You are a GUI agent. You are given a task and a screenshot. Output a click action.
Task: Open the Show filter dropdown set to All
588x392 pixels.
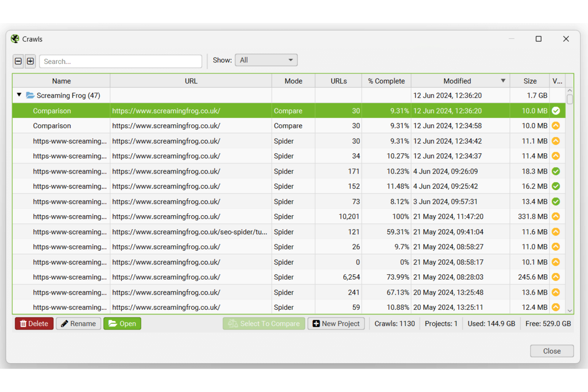click(266, 60)
